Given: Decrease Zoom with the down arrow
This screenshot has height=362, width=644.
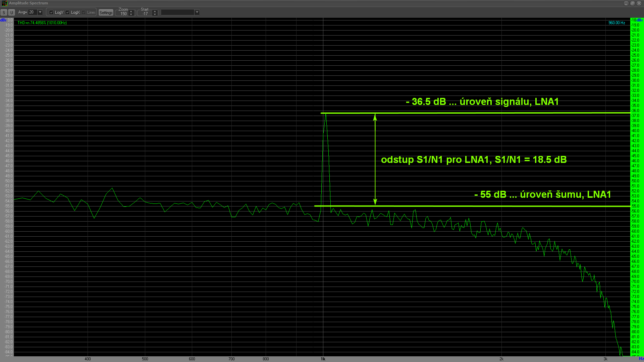Looking at the screenshot, I should tap(131, 14).
